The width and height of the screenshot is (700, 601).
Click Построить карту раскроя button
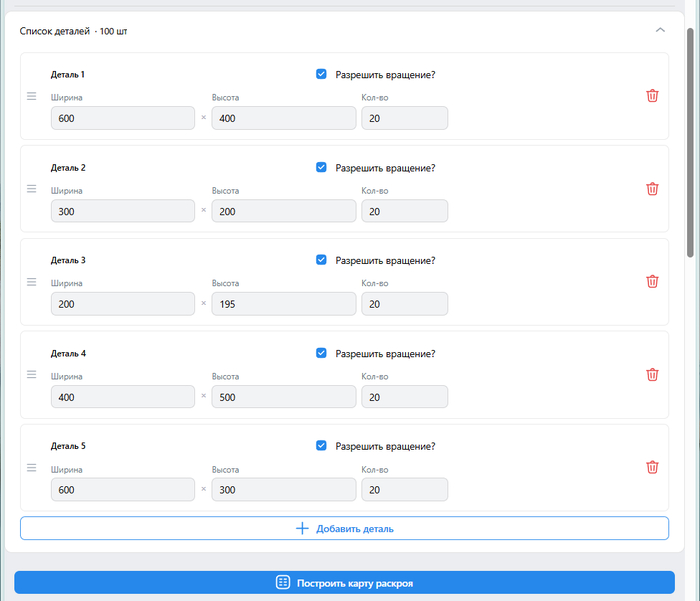[344, 583]
